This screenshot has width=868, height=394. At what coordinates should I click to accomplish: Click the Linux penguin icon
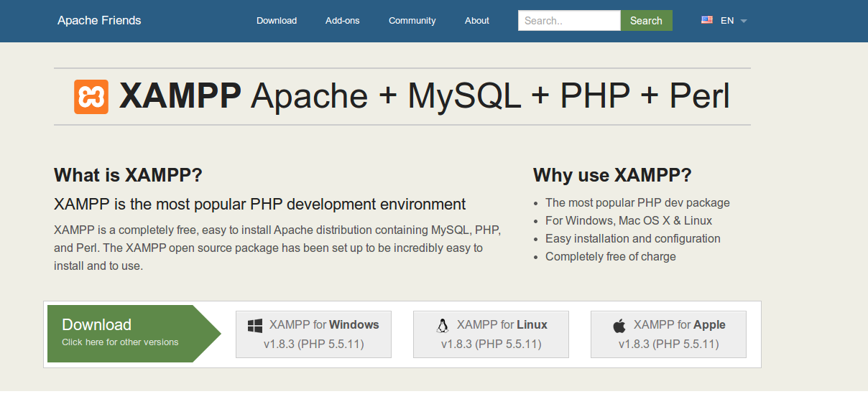443,326
